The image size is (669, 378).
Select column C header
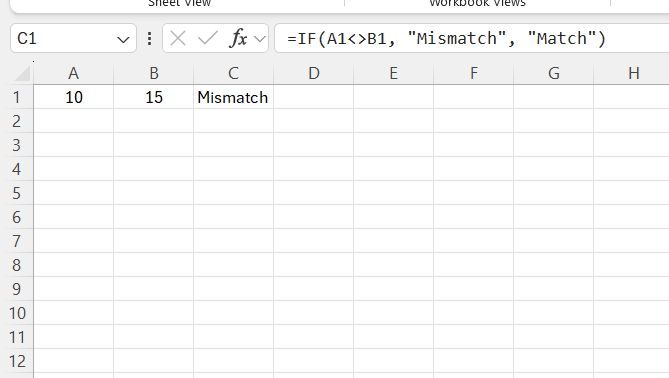coord(233,73)
